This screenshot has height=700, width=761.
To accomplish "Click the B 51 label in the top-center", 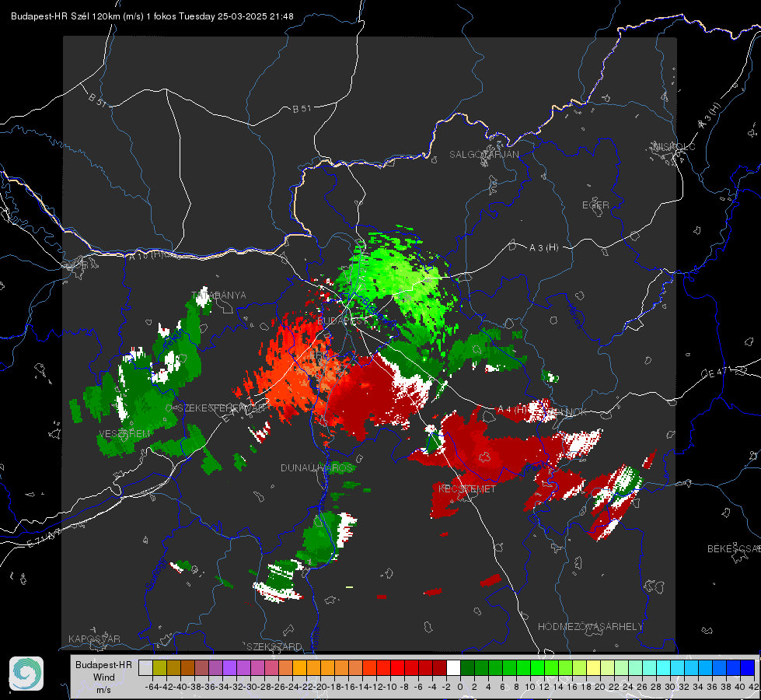I will [x=302, y=109].
